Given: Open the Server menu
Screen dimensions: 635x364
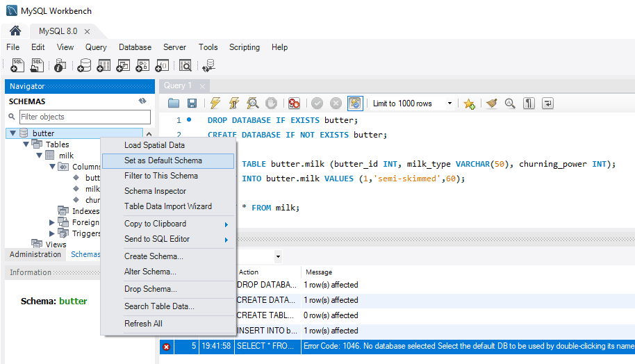Looking at the screenshot, I should tap(174, 47).
